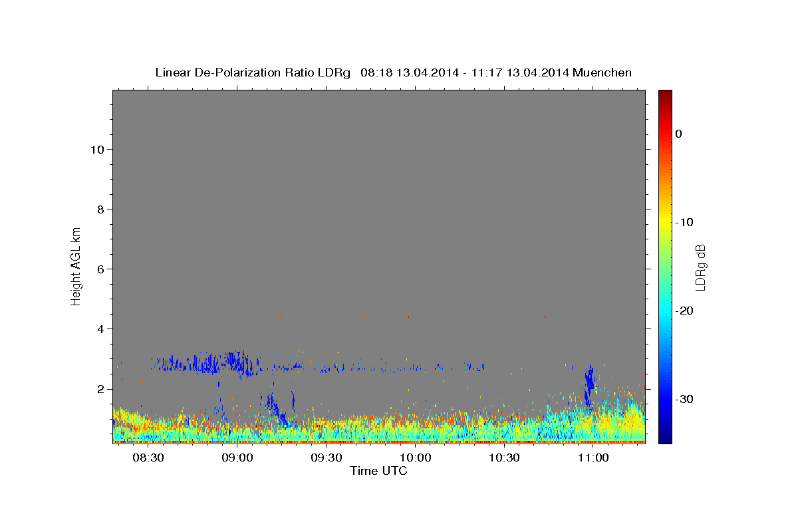Click the plot title text "Linear De-Polarization Ratio LDRg"

tap(253, 72)
